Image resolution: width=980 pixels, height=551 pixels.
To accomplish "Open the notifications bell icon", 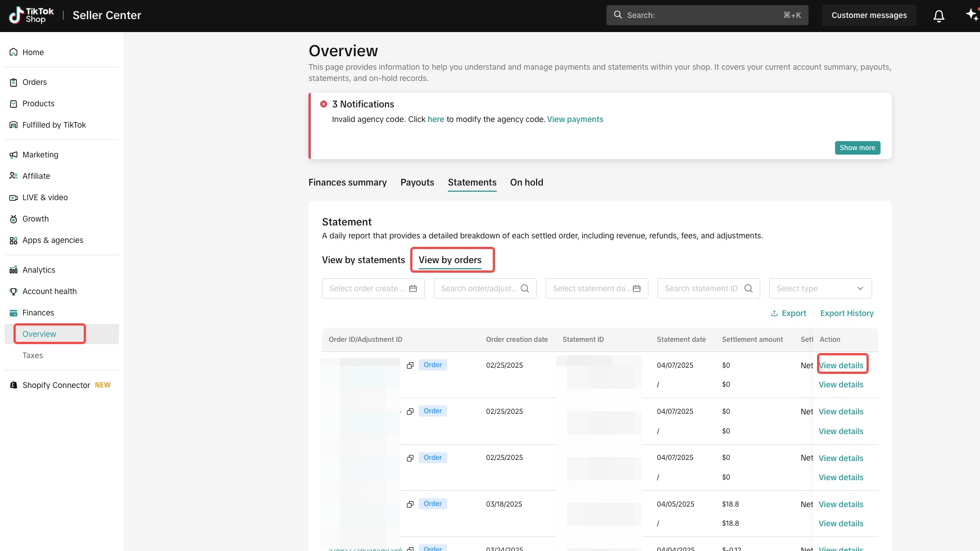I will (938, 16).
